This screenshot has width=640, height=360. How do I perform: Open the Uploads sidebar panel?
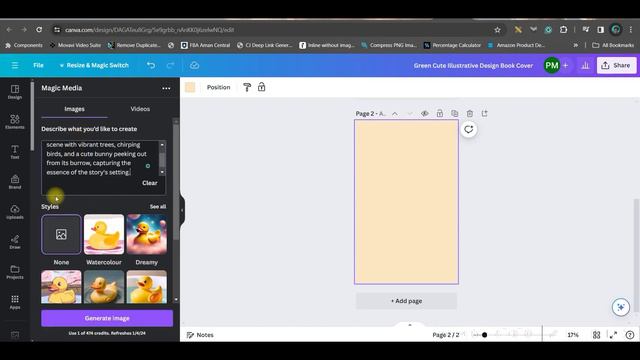(x=15, y=212)
